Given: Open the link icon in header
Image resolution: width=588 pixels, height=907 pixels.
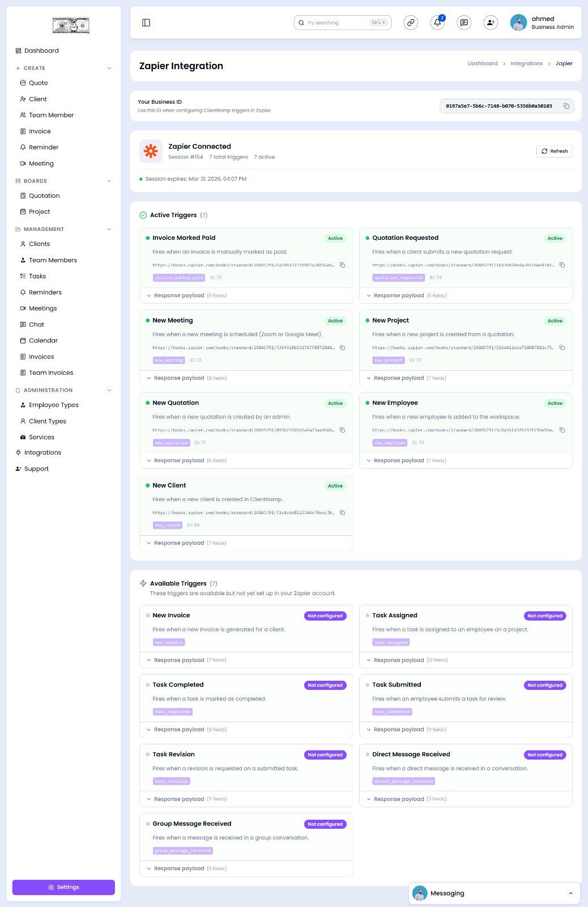Looking at the screenshot, I should coord(411,23).
